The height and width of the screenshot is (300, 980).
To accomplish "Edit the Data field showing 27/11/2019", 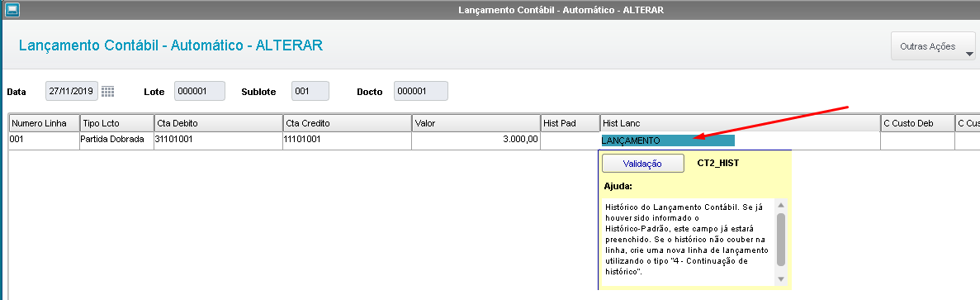I will tap(71, 91).
